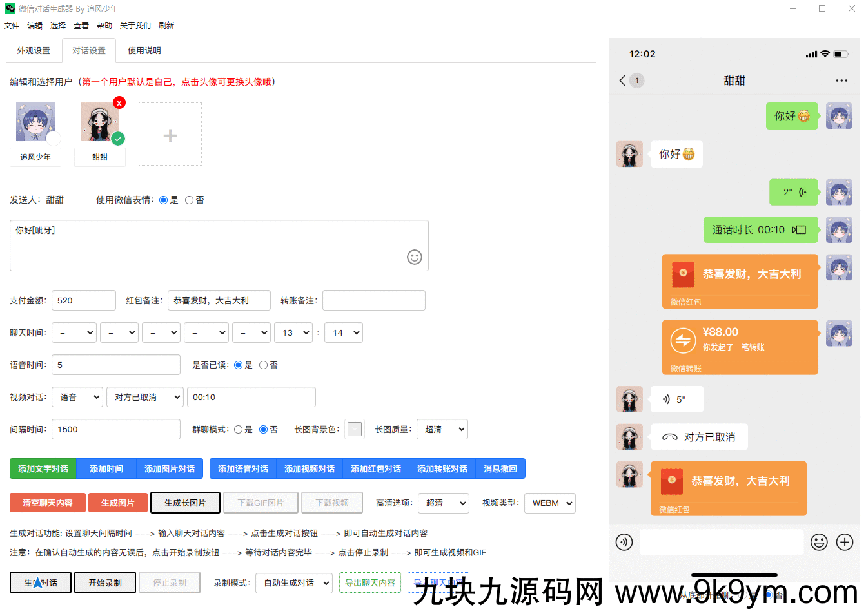866x616 pixels.
Task: Click the 清空聊天内容 button
Action: [x=47, y=503]
